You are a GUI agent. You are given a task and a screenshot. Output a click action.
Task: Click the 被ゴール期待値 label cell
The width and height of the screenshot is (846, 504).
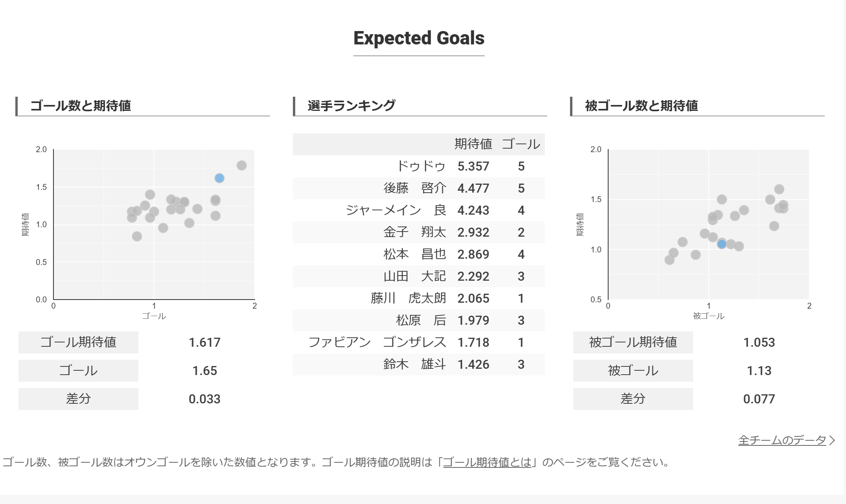coord(633,342)
